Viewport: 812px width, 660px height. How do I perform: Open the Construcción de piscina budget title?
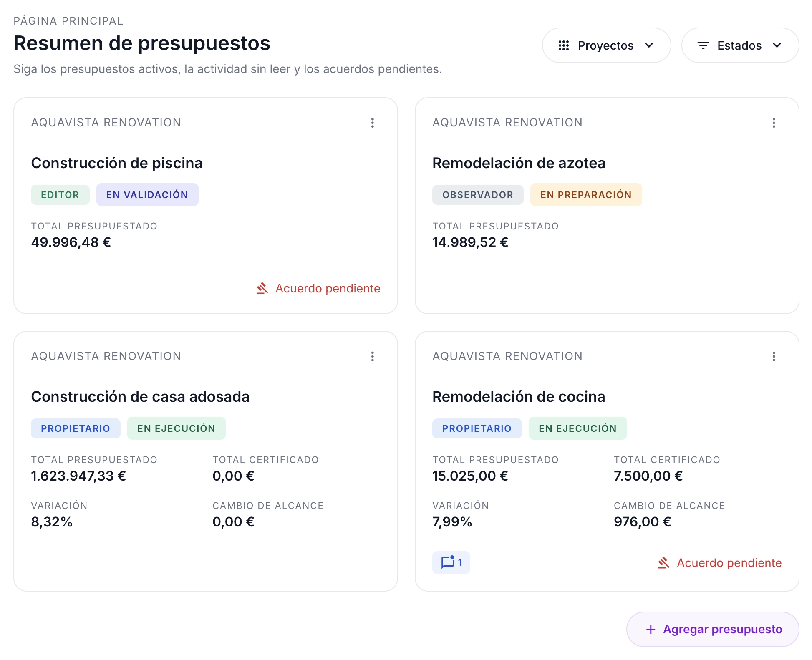pos(117,163)
